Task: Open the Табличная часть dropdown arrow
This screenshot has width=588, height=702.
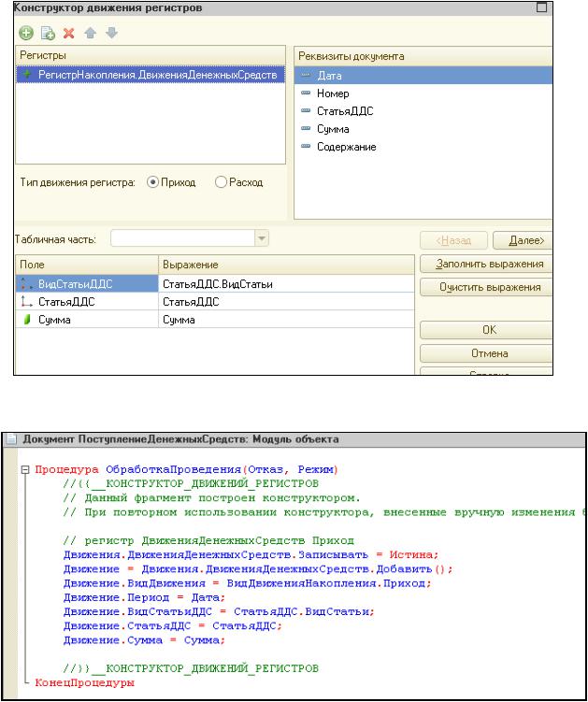Action: pyautogui.click(x=262, y=239)
